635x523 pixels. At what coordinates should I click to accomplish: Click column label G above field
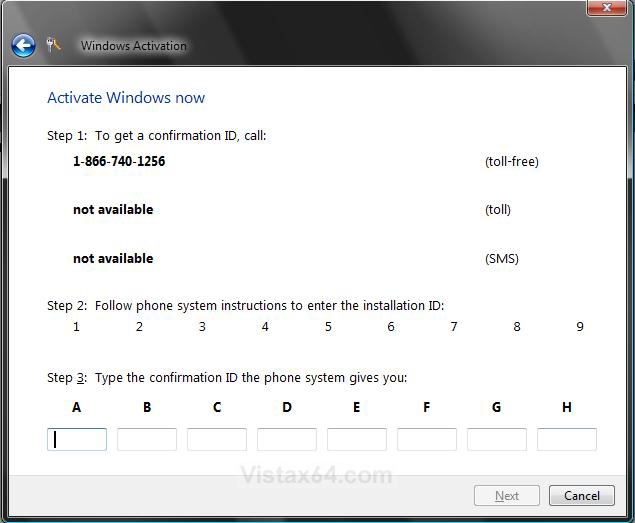click(496, 407)
